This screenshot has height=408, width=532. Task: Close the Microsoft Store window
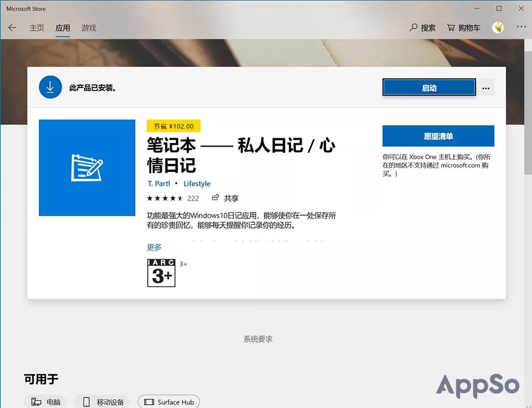pos(521,9)
